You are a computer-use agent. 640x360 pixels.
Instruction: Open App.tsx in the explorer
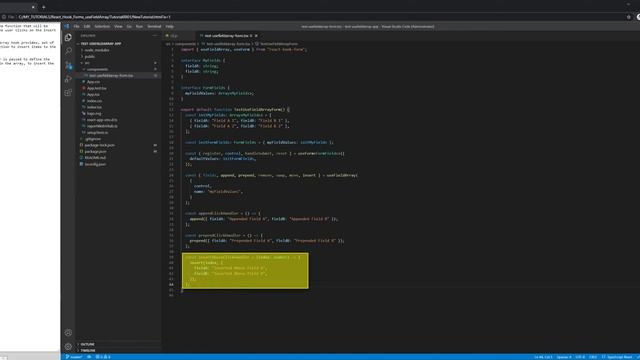pos(93,95)
